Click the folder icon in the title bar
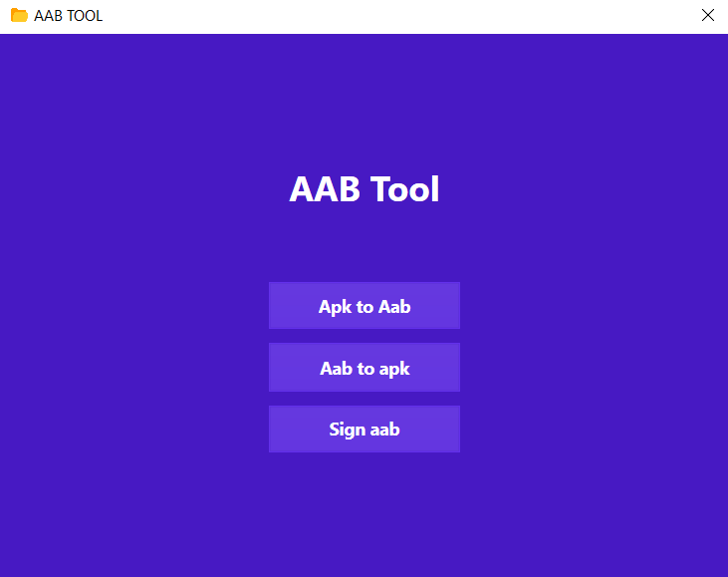 (x=18, y=16)
